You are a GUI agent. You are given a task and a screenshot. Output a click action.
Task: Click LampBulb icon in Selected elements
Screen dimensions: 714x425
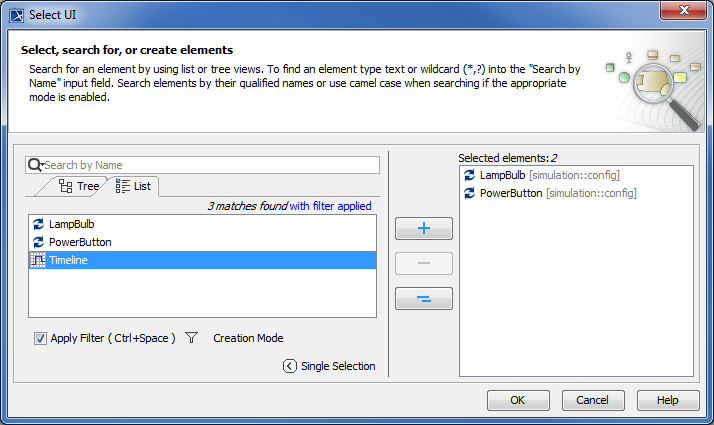coord(470,175)
